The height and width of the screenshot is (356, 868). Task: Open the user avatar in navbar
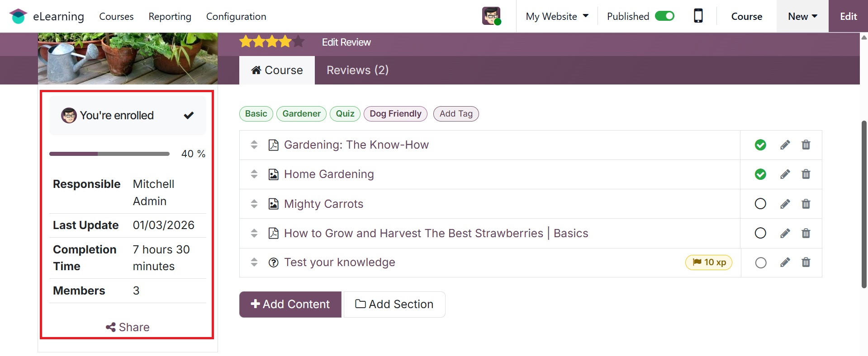(491, 16)
